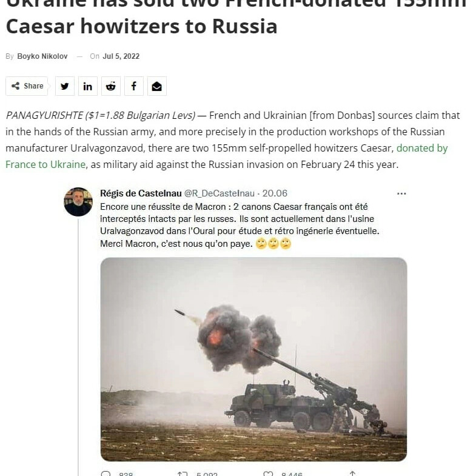Viewport: 476px width, 476px height.
Task: Open the Caesar howitzer firing photo
Action: (253, 359)
